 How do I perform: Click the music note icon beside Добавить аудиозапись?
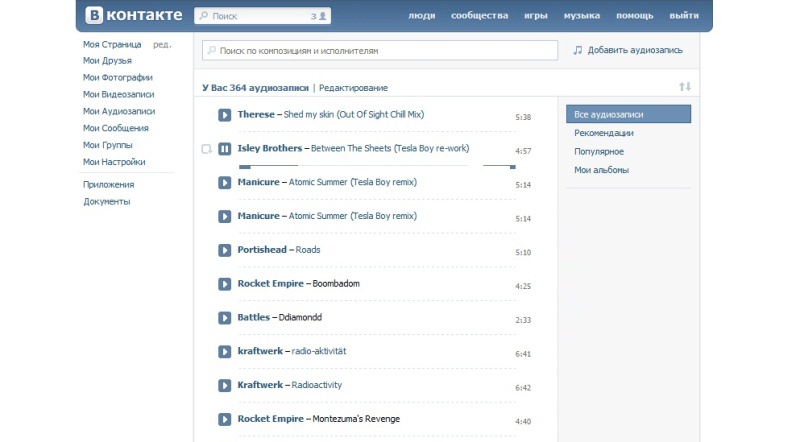click(x=578, y=50)
